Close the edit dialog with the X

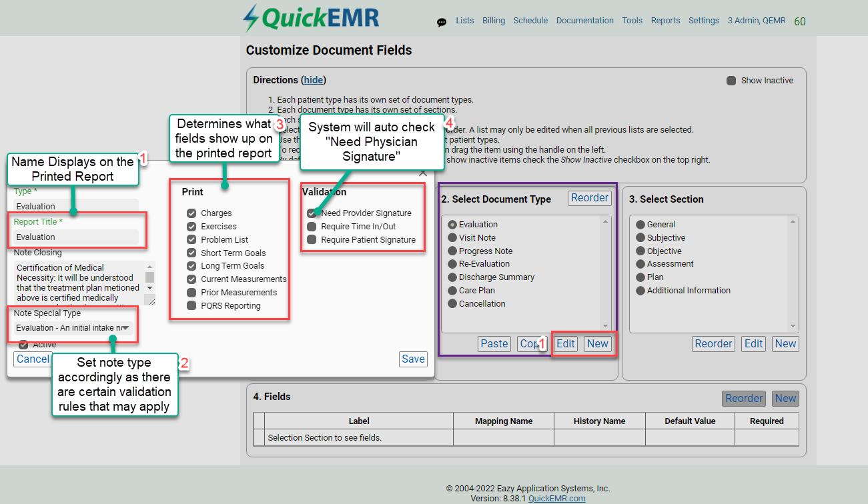tap(423, 173)
